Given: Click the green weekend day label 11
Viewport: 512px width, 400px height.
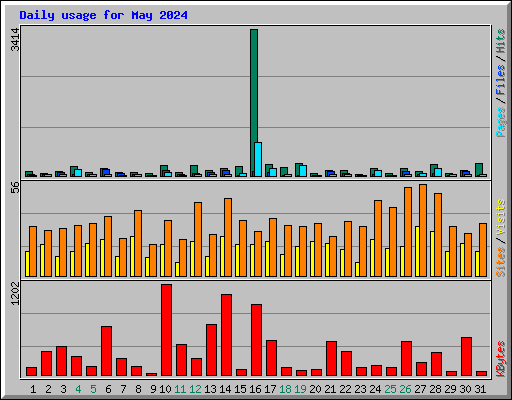Looking at the screenshot, I should click(x=180, y=389).
